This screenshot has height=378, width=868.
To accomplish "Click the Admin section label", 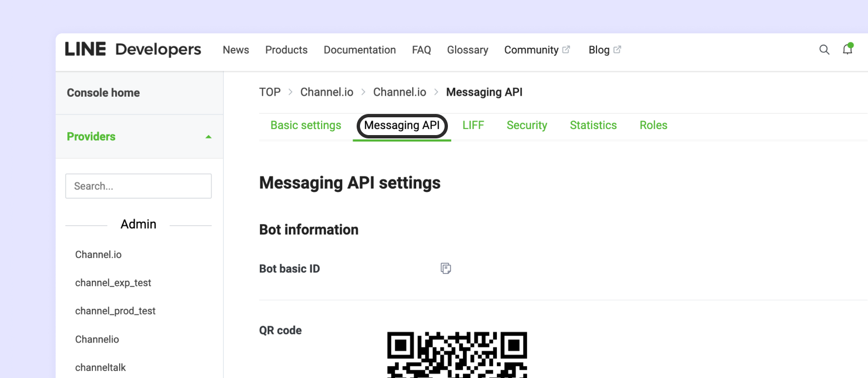I will pos(139,224).
